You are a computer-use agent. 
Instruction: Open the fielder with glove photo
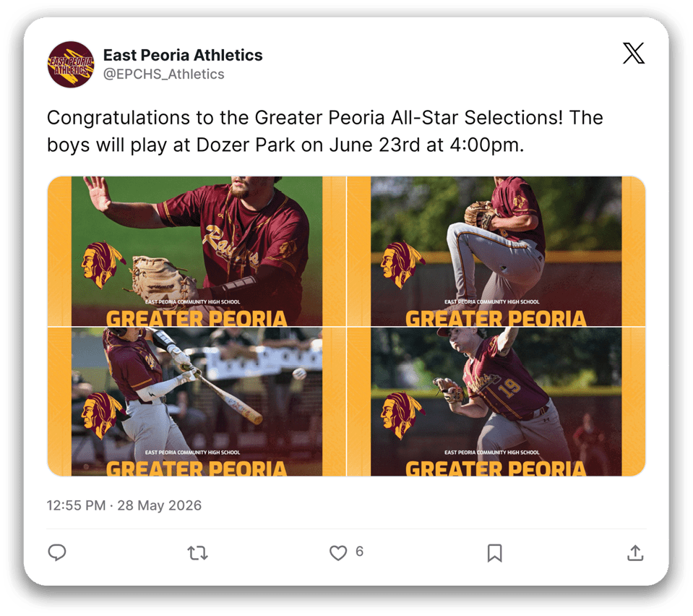197,251
